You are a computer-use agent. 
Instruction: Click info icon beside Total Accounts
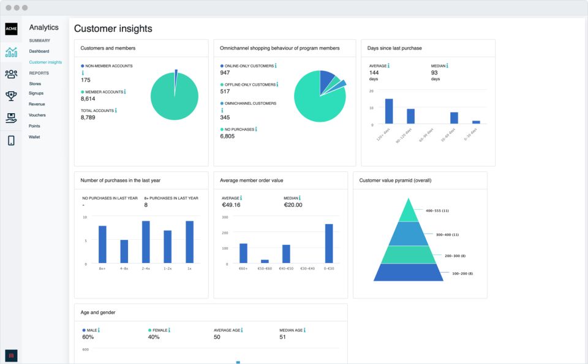pos(116,111)
